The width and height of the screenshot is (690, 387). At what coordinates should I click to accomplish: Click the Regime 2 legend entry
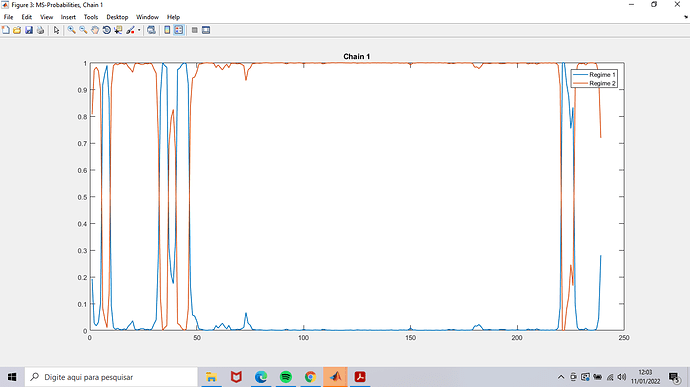(594, 83)
